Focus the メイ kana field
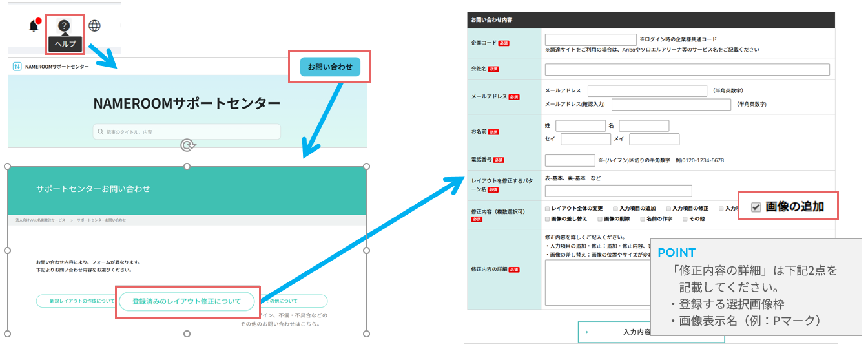The image size is (868, 351). point(654,139)
